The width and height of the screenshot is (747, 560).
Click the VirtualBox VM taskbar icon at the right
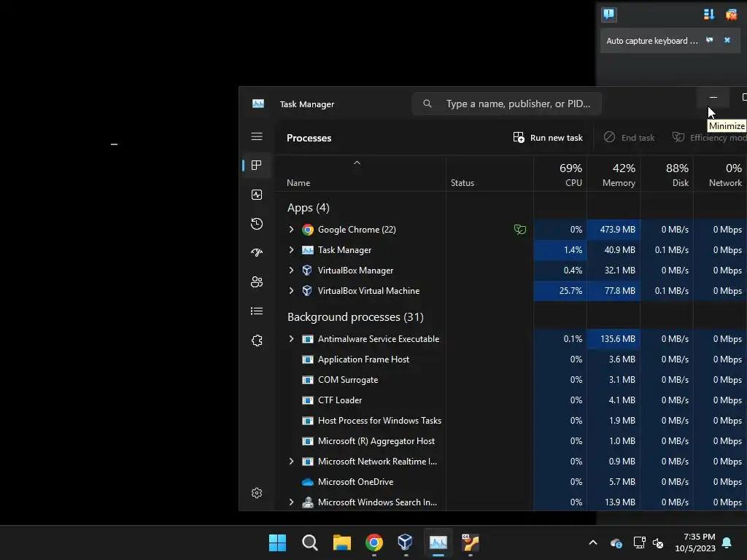[x=471, y=542]
